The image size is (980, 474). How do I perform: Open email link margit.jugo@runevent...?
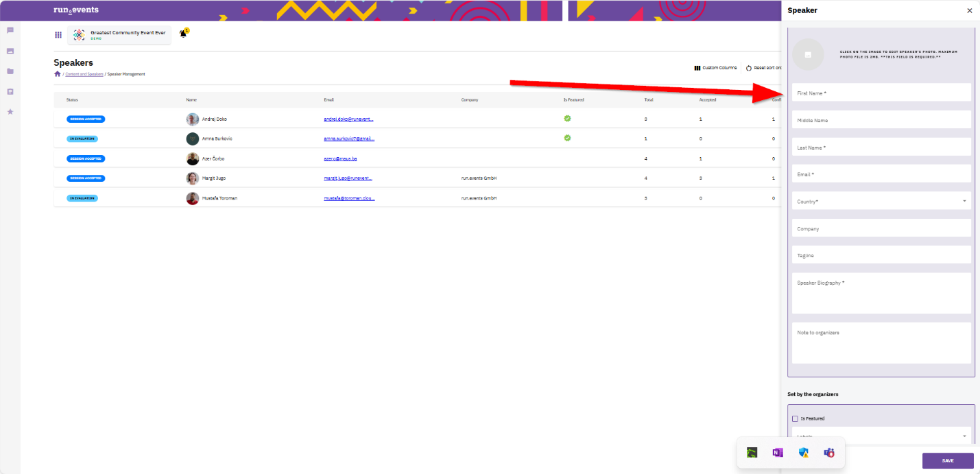(348, 178)
